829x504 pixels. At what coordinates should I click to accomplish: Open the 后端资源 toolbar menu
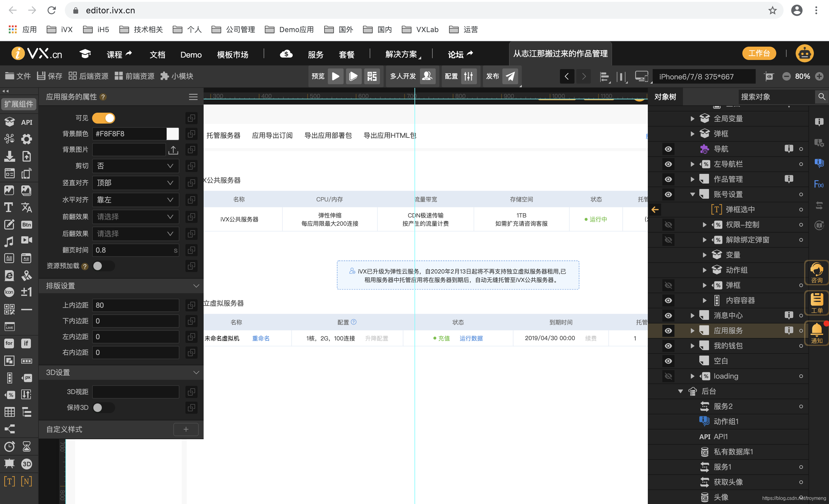coord(88,76)
